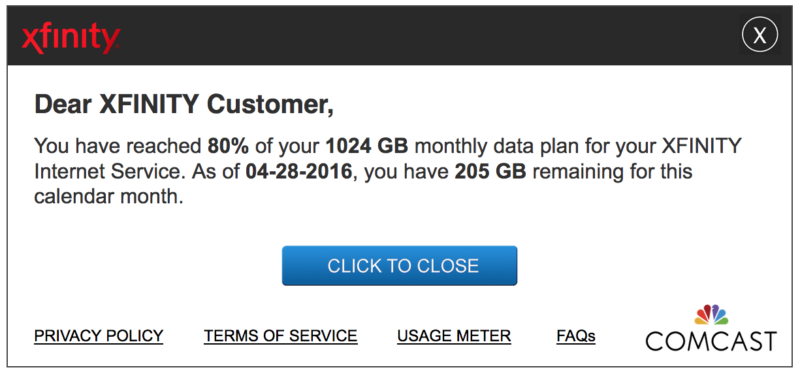Click the bold date 04-28-2016
Viewport: 800px width, 374px height.
click(x=298, y=171)
